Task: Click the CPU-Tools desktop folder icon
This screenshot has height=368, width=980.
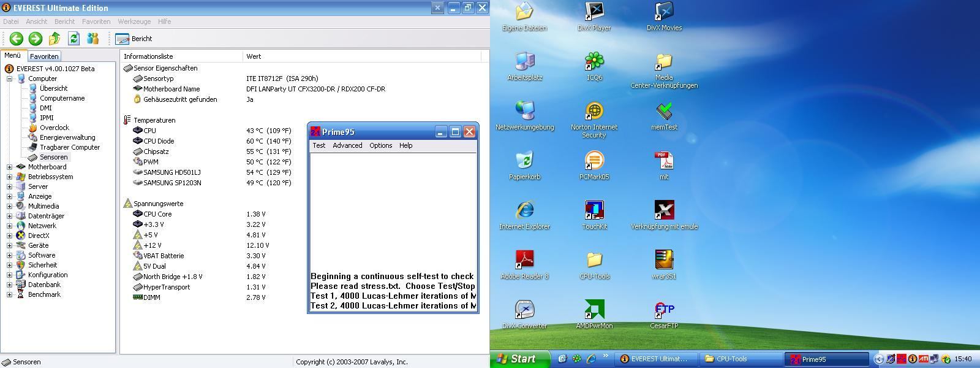Action: [594, 265]
